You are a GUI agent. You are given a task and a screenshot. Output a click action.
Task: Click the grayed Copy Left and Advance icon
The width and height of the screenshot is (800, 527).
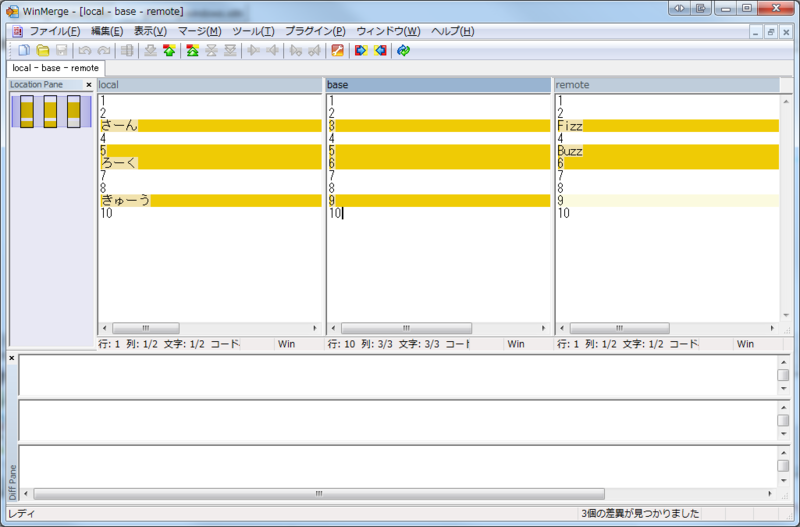(314, 50)
